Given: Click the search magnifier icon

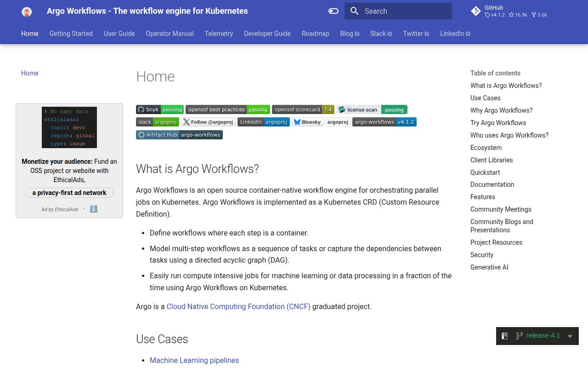Looking at the screenshot, I should (354, 11).
